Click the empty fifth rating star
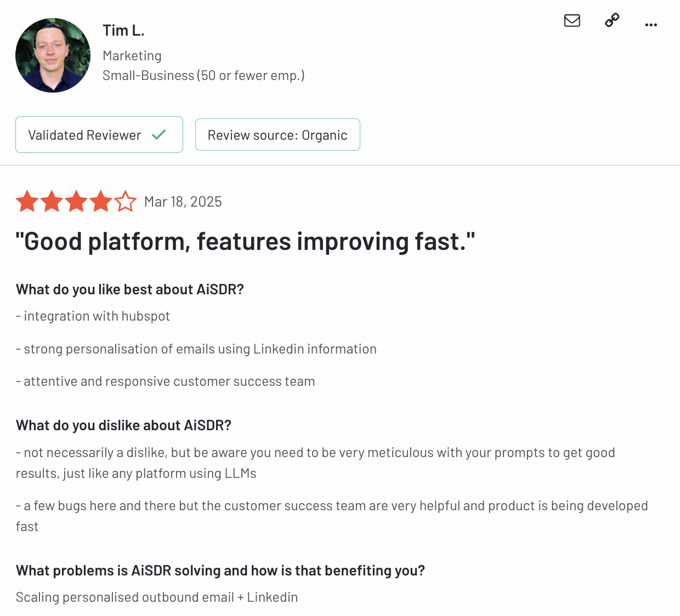680x616 pixels. coord(126,202)
